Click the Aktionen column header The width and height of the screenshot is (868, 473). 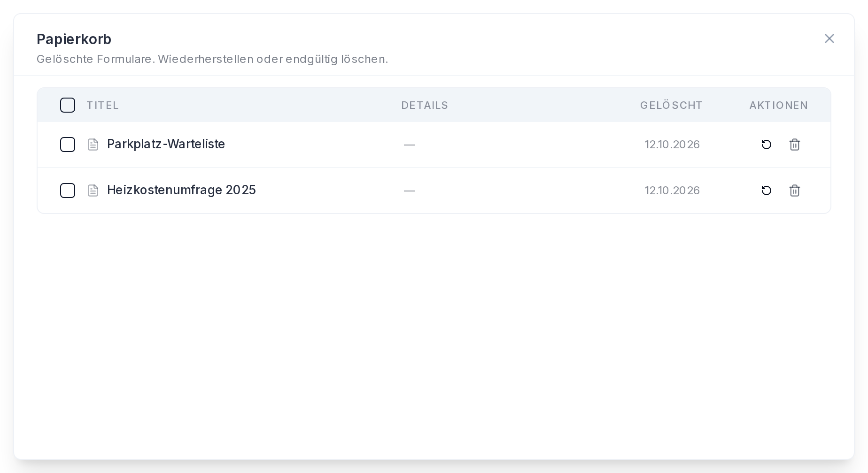778,106
